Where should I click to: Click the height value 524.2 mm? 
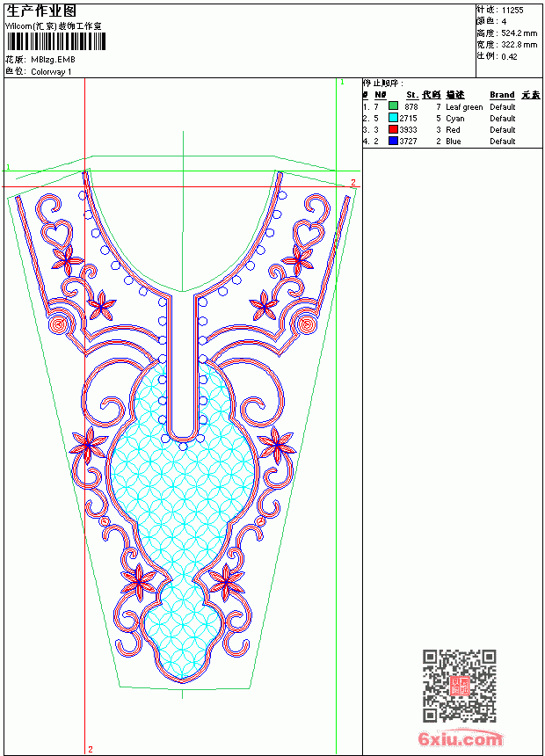point(519,33)
